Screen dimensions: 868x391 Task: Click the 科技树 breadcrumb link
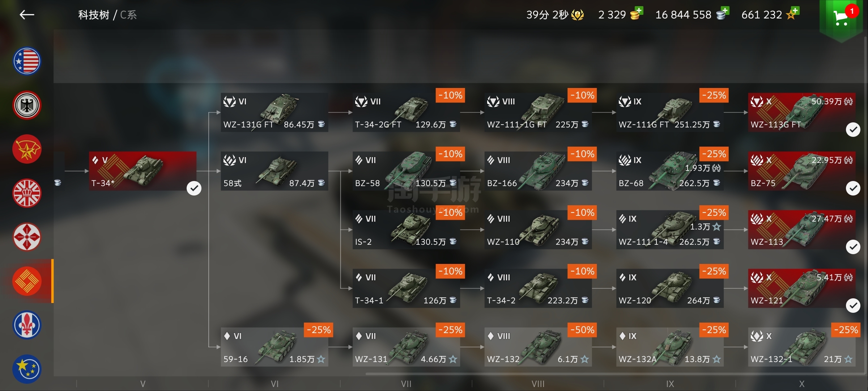click(94, 15)
